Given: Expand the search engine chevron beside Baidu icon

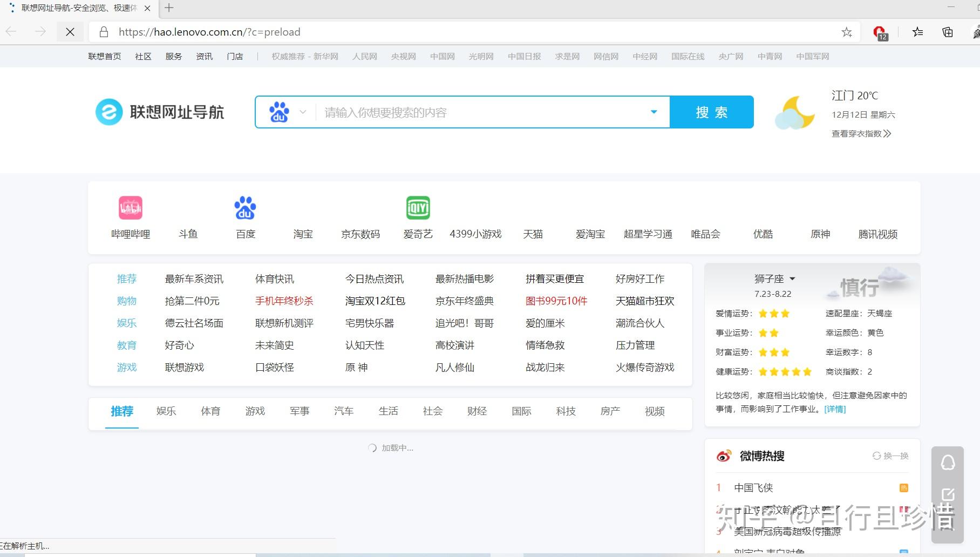Looking at the screenshot, I should click(303, 112).
